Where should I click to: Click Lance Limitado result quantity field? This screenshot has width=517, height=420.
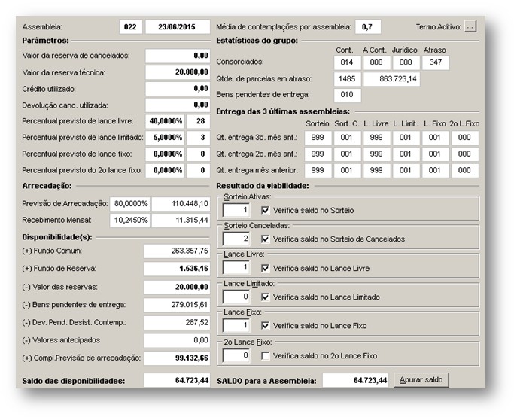[236, 297]
